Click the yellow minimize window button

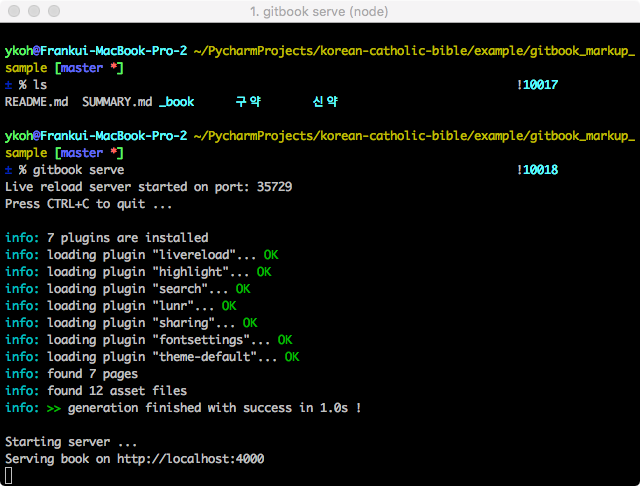33,12
